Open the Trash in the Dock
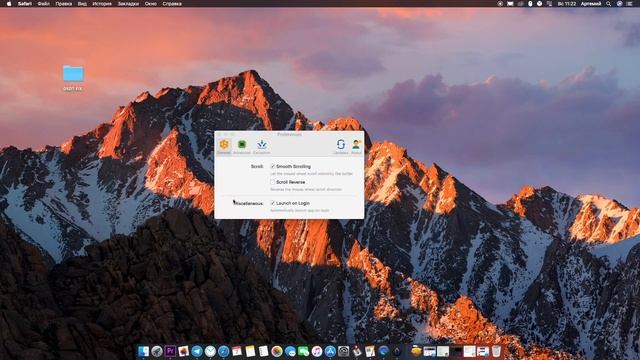 point(496,351)
